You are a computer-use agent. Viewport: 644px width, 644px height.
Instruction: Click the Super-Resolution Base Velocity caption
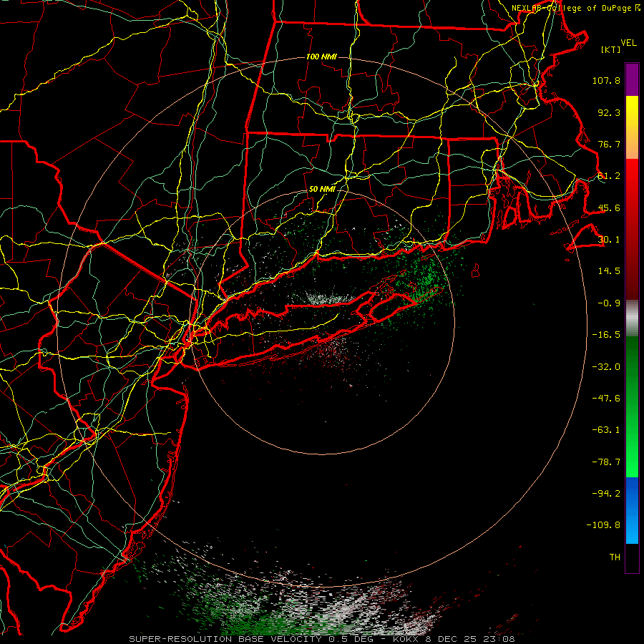(x=321, y=639)
